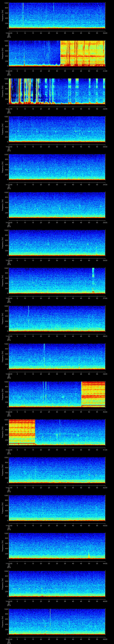Click the 14:36:00 time axis label
This screenshot has width=114, height=644.
pyautogui.click(x=9, y=298)
